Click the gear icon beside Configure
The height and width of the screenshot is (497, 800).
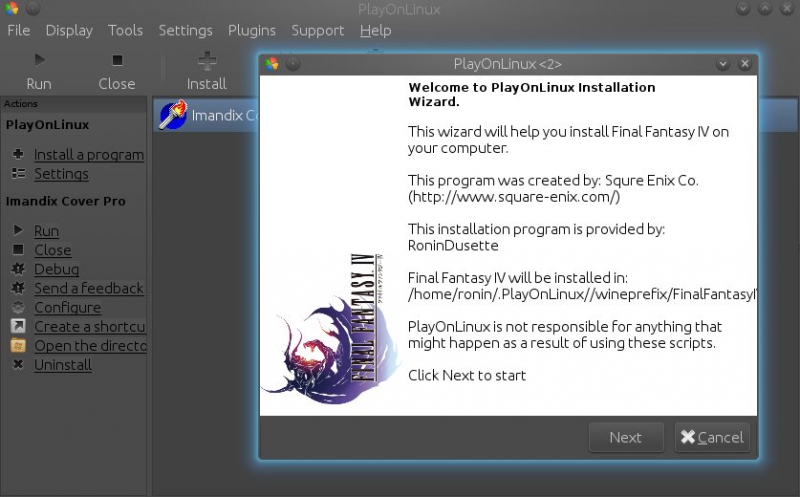pyautogui.click(x=18, y=307)
